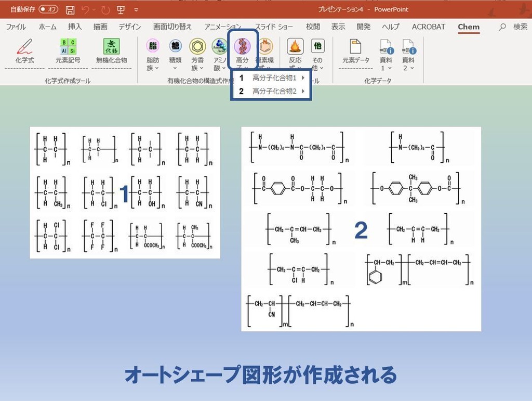Switch to the ヘルプ tab

pos(391,27)
